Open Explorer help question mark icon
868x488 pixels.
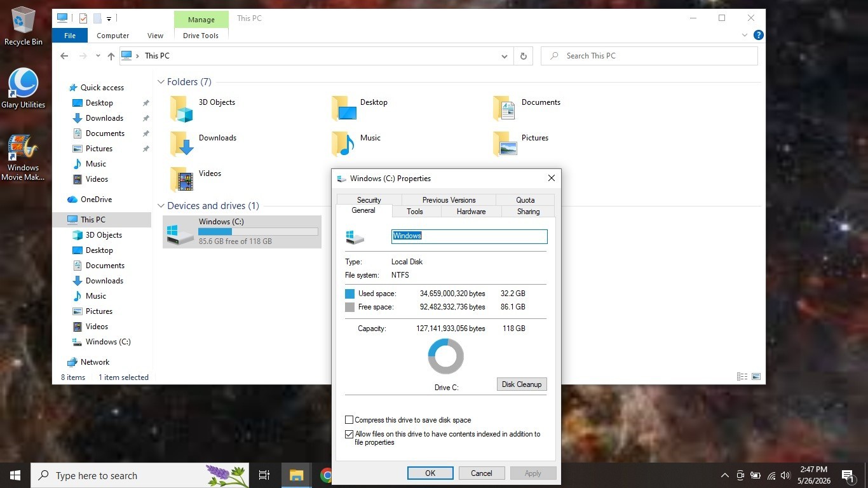pyautogui.click(x=758, y=36)
